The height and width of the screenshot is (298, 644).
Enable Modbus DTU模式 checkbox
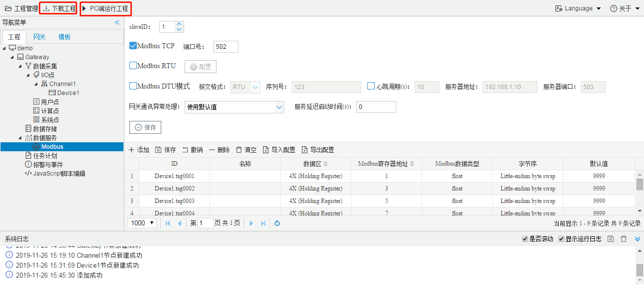[133, 86]
